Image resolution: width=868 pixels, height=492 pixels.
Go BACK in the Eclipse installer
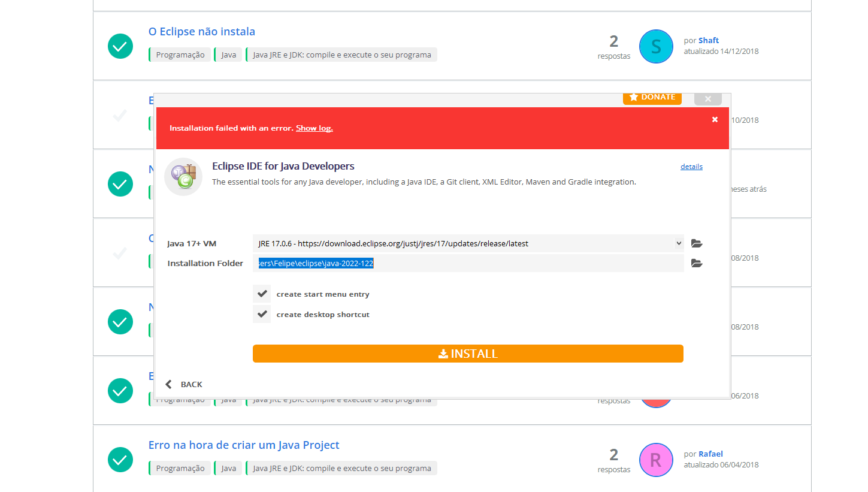click(185, 384)
